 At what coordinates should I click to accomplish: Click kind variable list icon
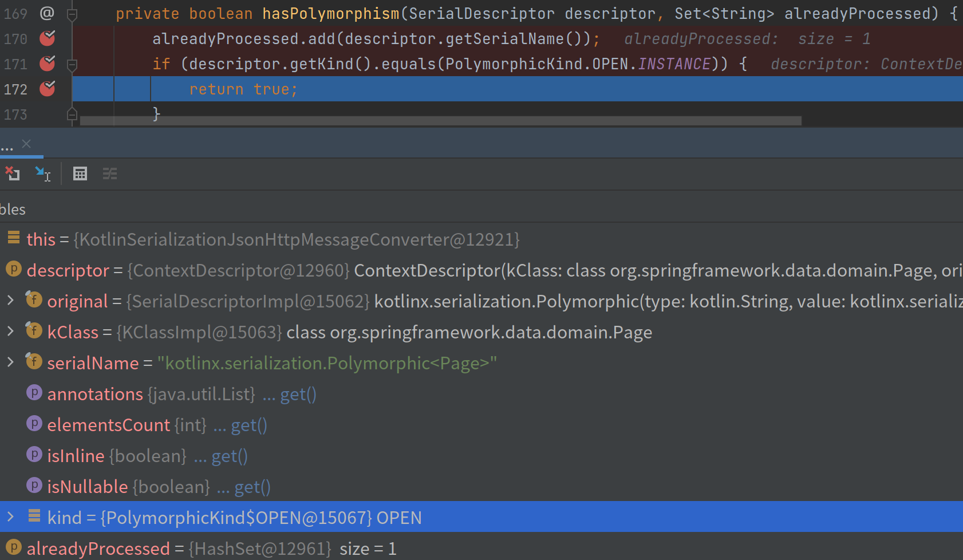click(x=34, y=516)
